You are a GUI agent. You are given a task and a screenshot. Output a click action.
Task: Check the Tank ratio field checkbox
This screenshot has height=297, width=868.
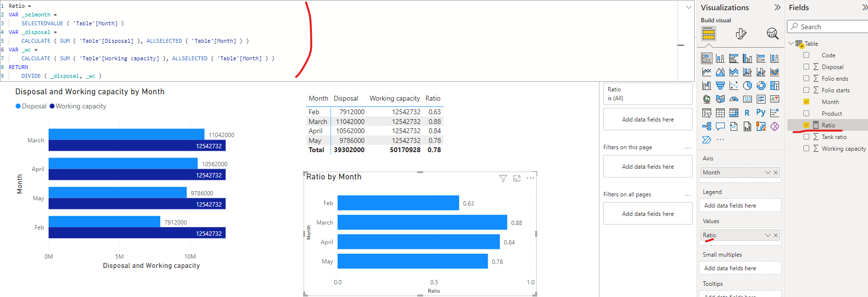(x=806, y=137)
